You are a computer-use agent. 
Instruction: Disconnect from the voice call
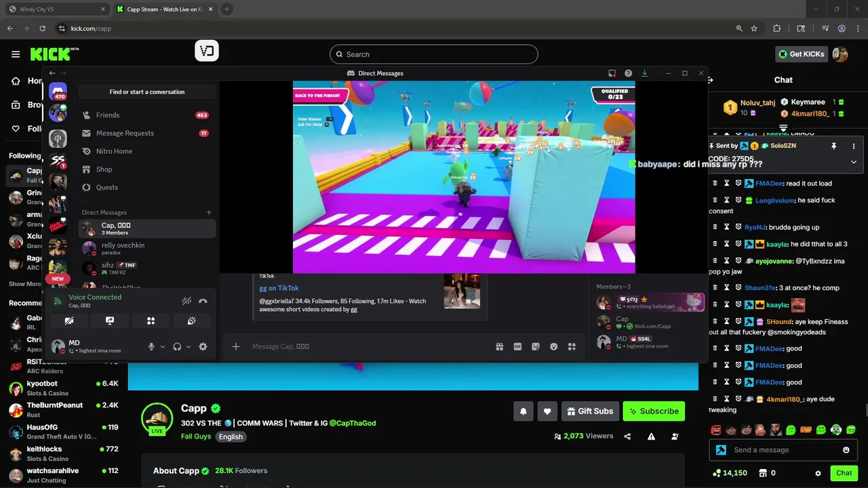(203, 301)
